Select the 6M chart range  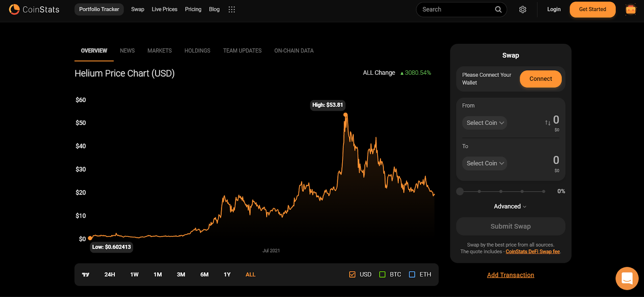click(x=204, y=274)
